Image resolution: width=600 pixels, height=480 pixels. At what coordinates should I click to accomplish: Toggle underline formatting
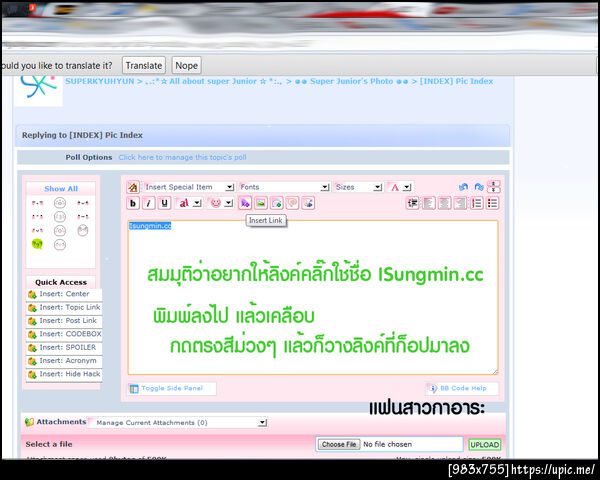tap(164, 203)
